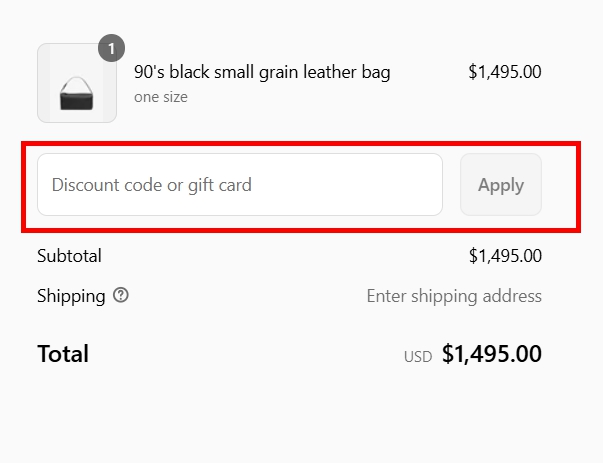Click the Subtotal amount $1,495.00

click(504, 256)
